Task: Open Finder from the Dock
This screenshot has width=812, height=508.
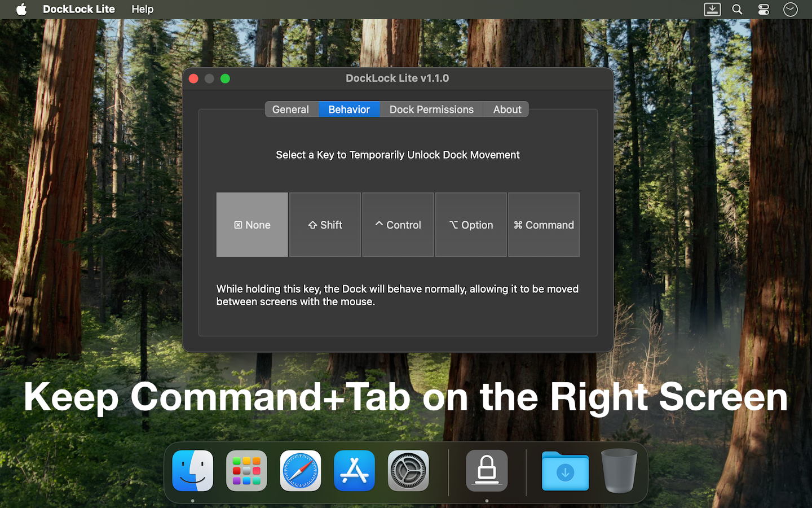Action: 192,471
